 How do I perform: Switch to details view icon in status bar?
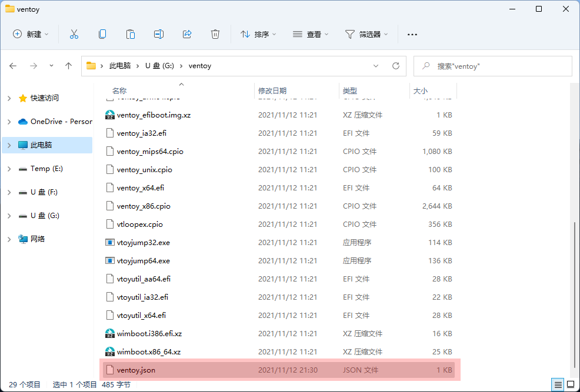tap(558, 384)
